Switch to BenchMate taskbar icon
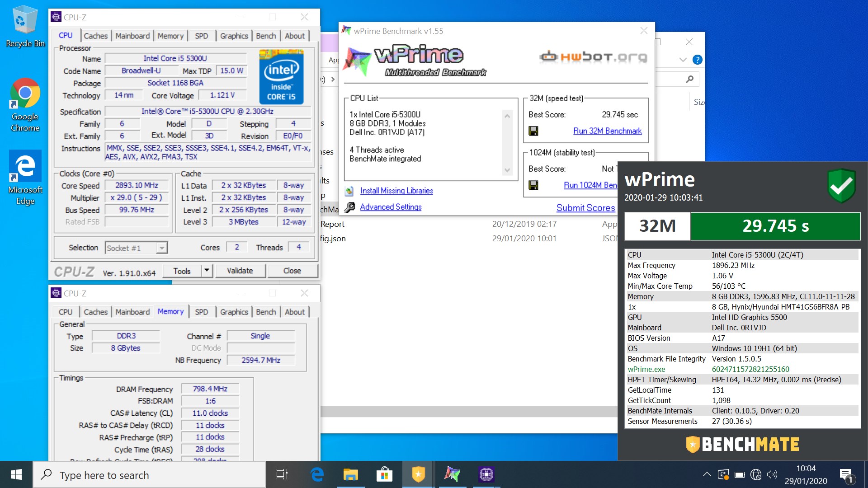This screenshot has height=488, width=868. tap(418, 474)
